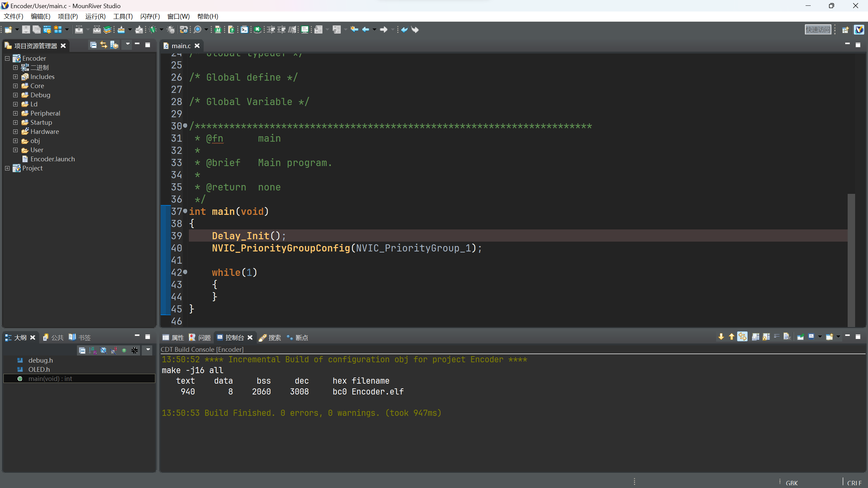
Task: Clear the console with document X icon
Action: [787, 337]
